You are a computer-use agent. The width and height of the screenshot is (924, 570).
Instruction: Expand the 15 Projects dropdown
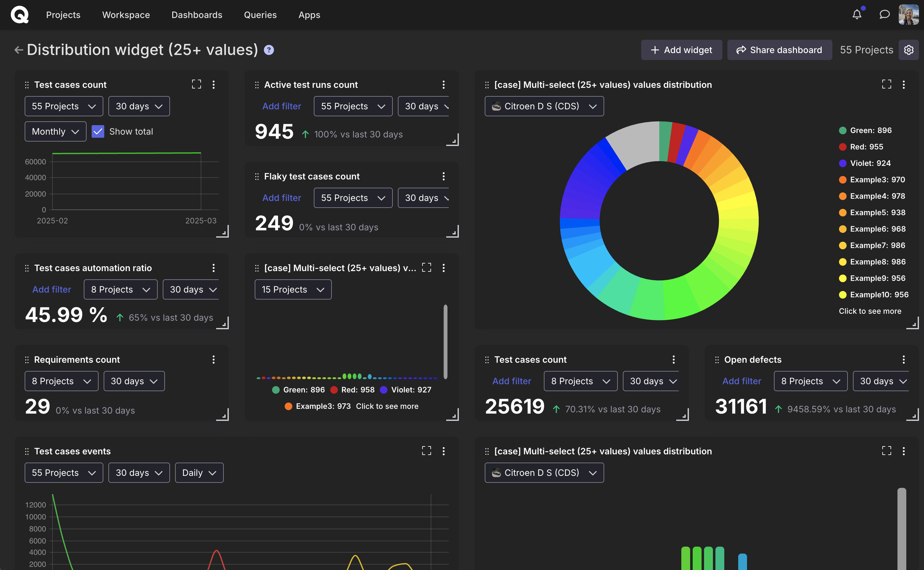point(293,289)
